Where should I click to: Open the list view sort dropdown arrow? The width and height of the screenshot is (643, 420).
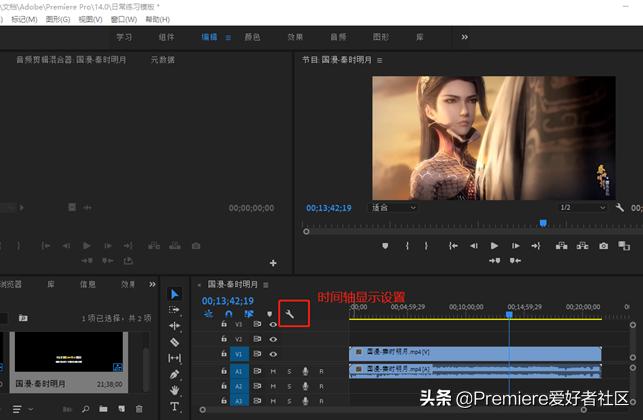tap(31, 409)
